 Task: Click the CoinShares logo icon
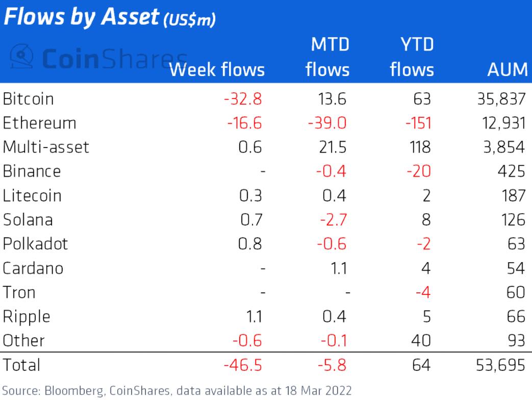pyautogui.click(x=22, y=56)
